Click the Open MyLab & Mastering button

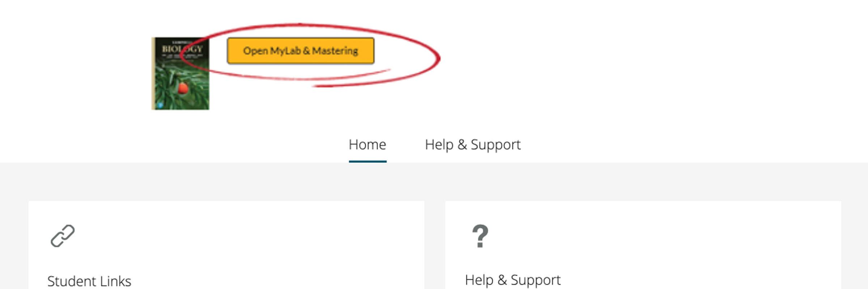tap(300, 51)
